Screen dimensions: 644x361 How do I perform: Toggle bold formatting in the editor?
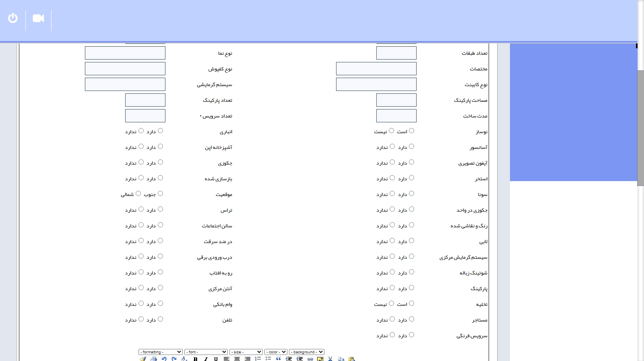pyautogui.click(x=195, y=359)
